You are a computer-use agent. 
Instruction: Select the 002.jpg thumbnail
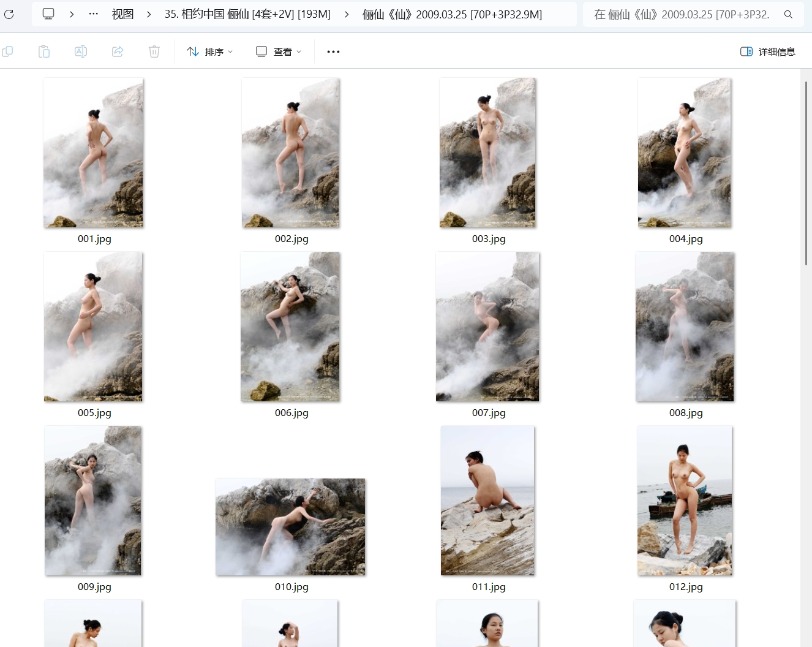[x=290, y=153]
